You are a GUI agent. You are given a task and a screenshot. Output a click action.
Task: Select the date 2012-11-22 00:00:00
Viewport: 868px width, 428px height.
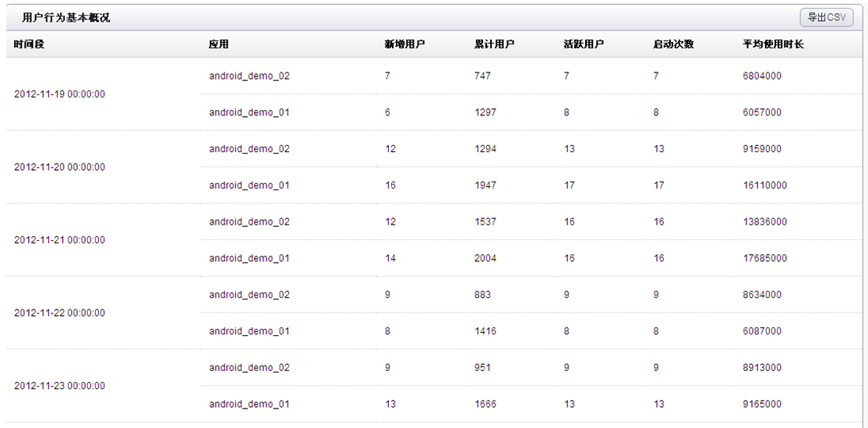[59, 313]
